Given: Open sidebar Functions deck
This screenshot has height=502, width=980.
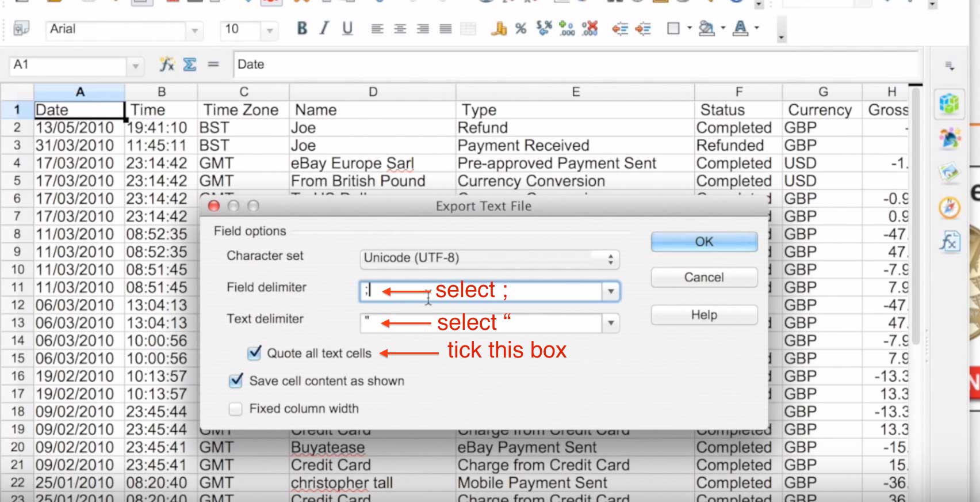Looking at the screenshot, I should pyautogui.click(x=950, y=242).
